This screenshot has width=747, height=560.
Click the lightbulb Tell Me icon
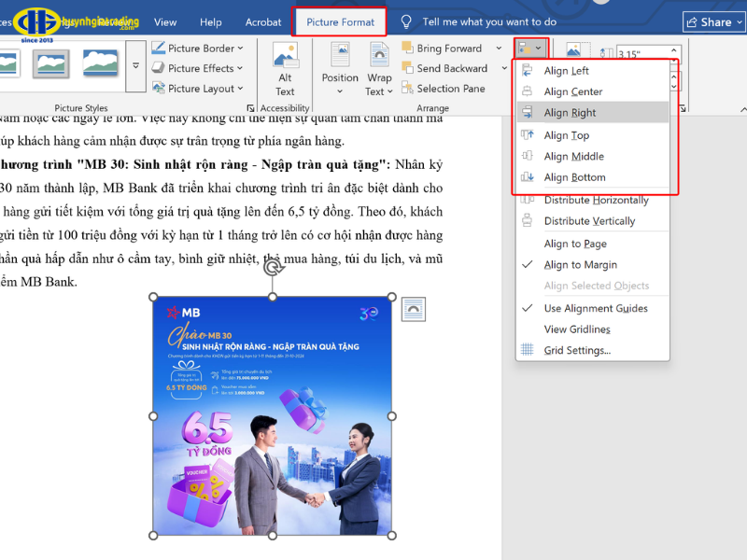[x=406, y=21]
